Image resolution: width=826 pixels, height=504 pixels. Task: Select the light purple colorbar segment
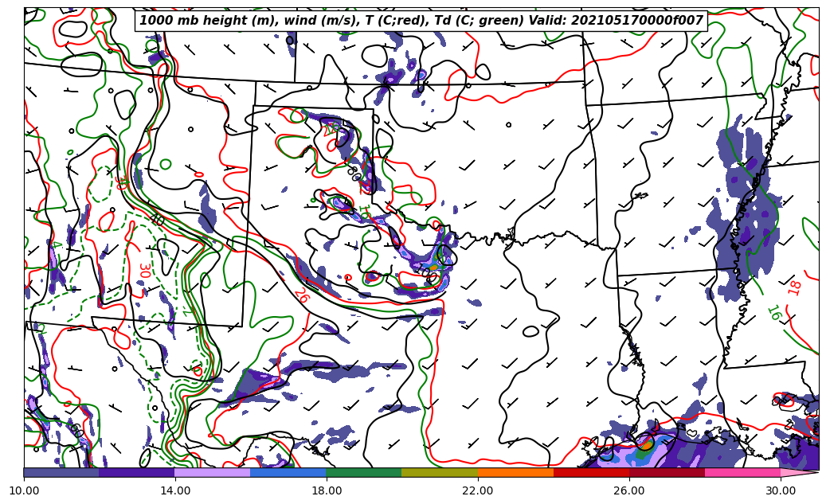[213, 473]
